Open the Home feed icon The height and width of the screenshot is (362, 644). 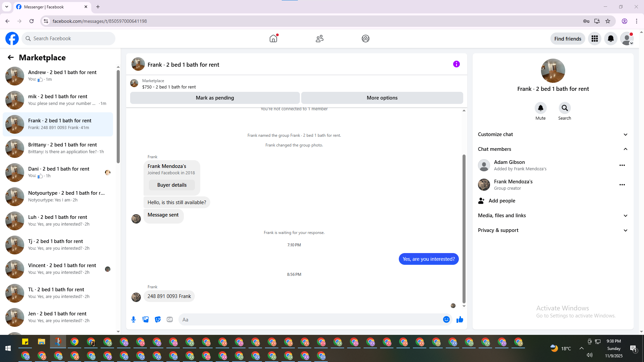[x=273, y=39]
